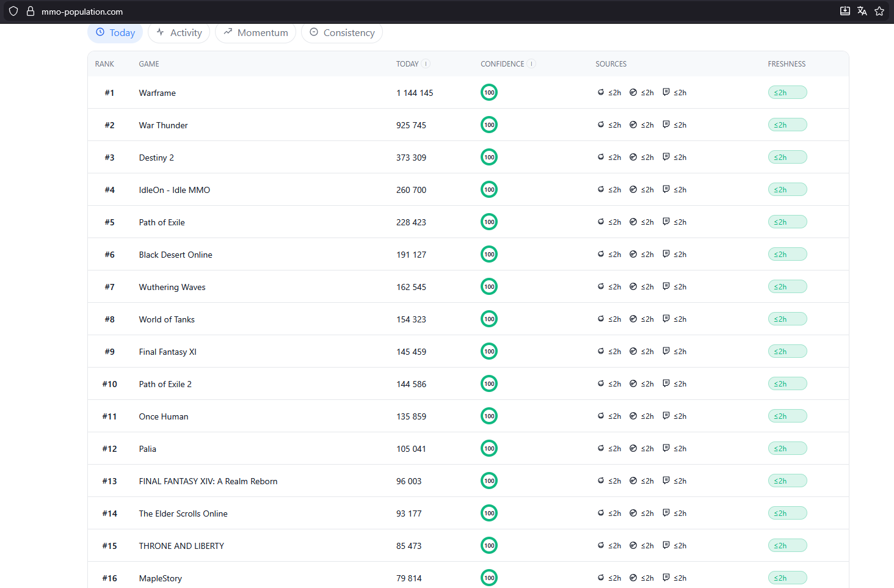894x588 pixels.
Task: Click Palia's today count 105 041
Action: coord(411,449)
